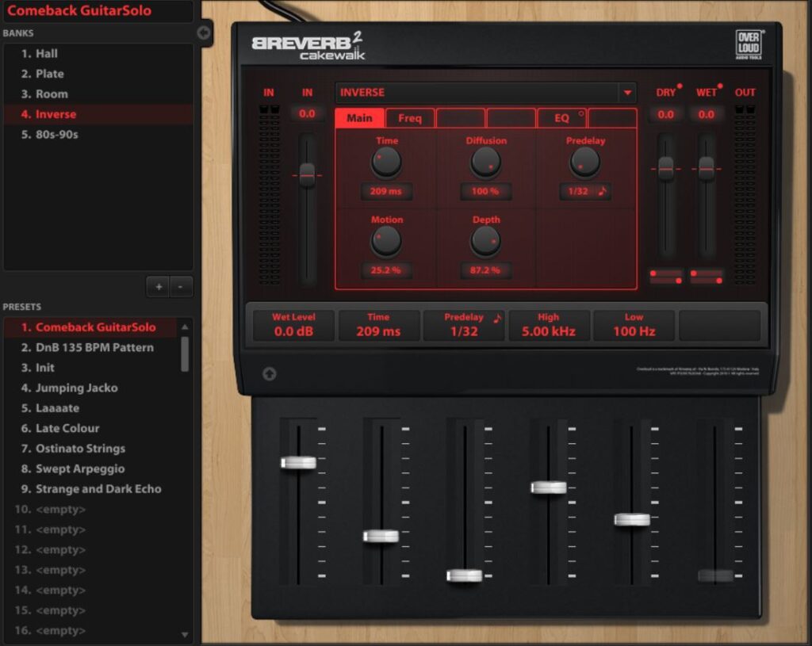812x646 pixels.
Task: Click the first fader handle in the lower panel
Action: point(298,463)
